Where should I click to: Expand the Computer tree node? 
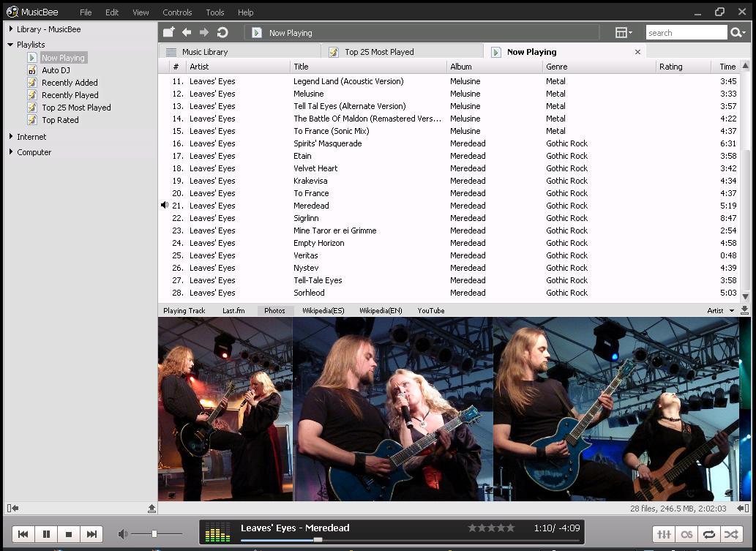[10, 152]
